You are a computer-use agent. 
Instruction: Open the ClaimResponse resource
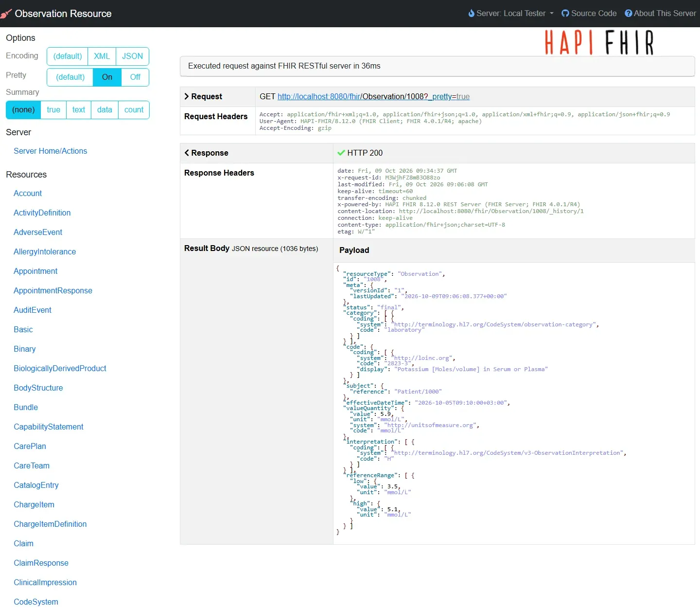[x=41, y=563]
